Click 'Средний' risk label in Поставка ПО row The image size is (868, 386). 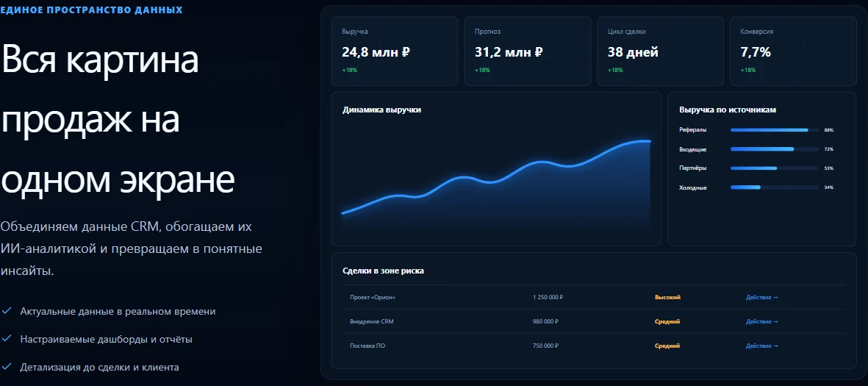pos(667,346)
